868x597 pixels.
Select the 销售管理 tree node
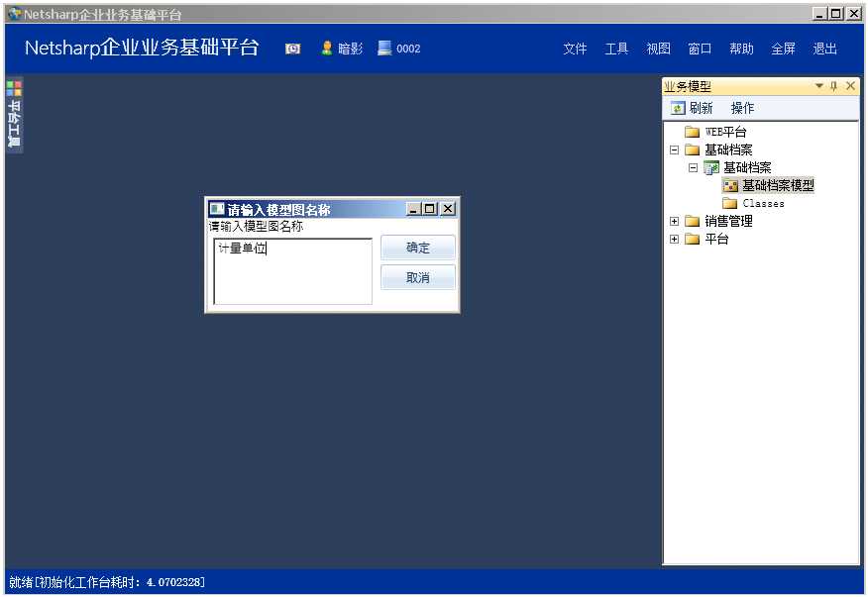(x=728, y=222)
